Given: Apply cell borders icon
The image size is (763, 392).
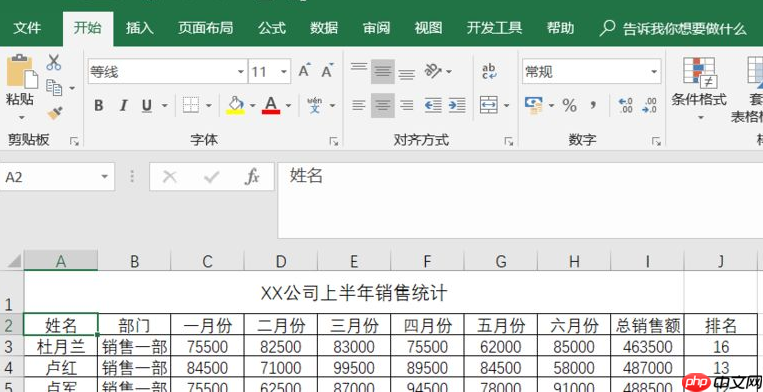Looking at the screenshot, I should click(191, 105).
